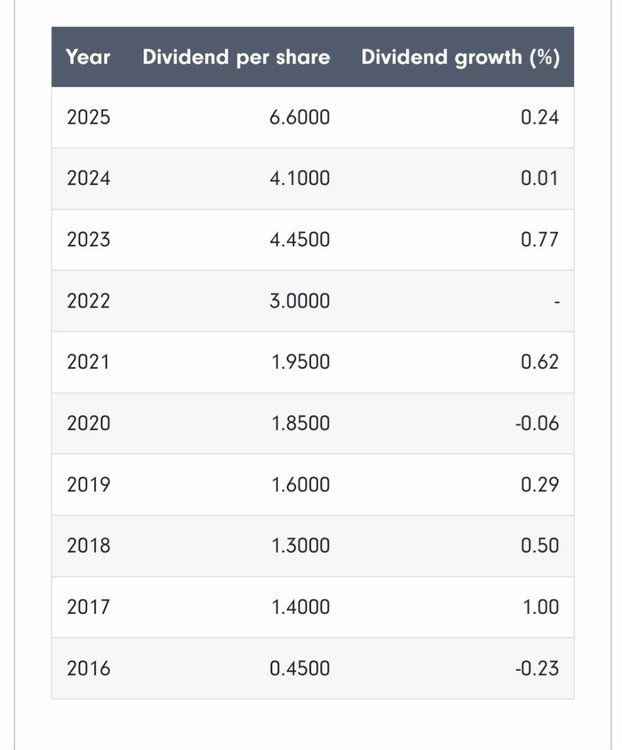
Task: Select the 2023 year cell
Action: (x=88, y=240)
